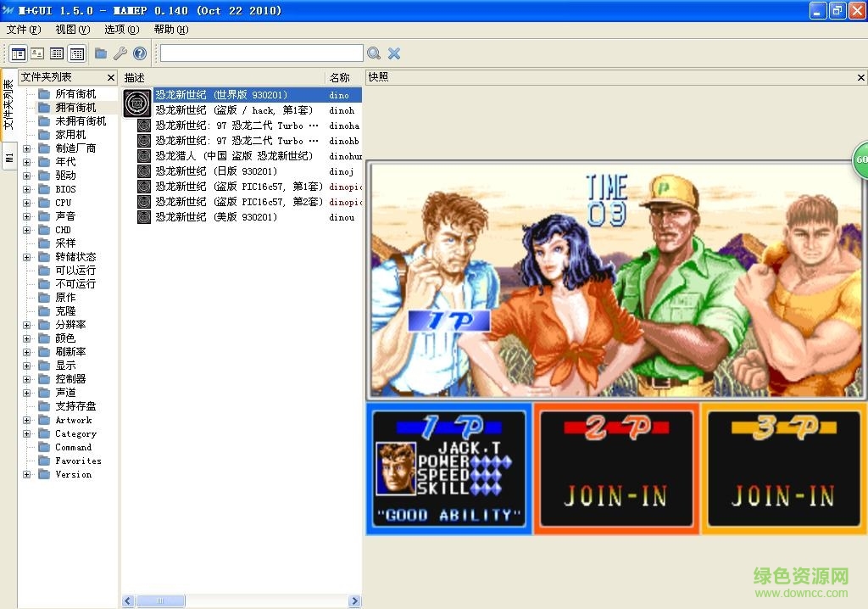Switch to the M1 vertical side tab

8,156
